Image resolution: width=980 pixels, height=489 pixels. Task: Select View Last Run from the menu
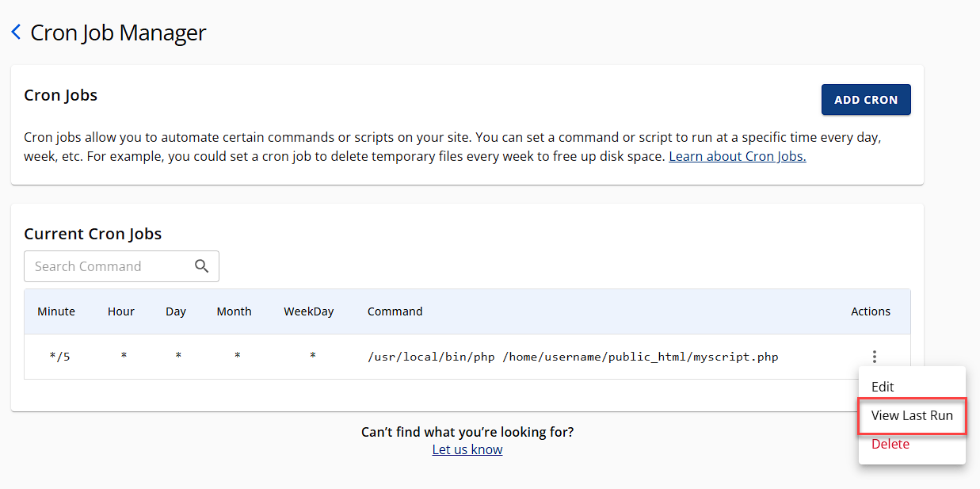pyautogui.click(x=911, y=415)
